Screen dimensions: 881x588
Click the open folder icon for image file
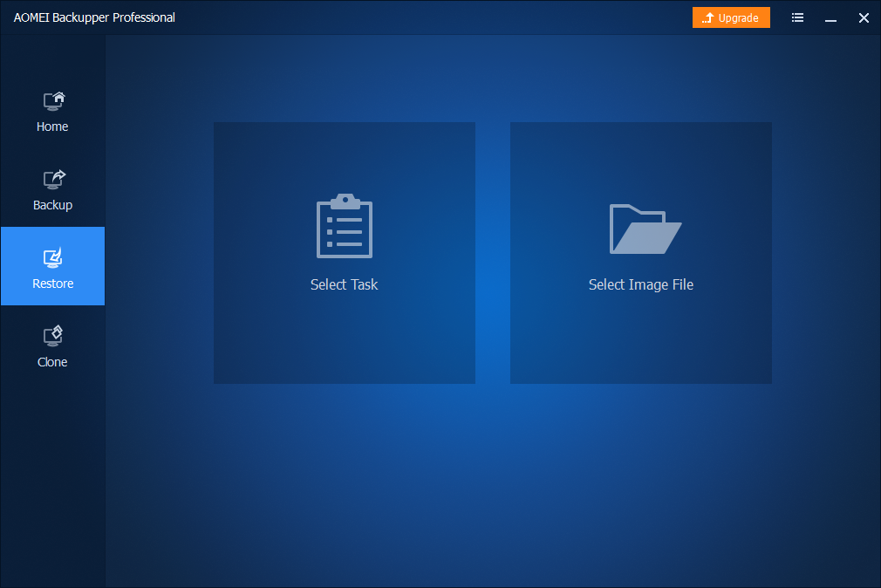645,229
